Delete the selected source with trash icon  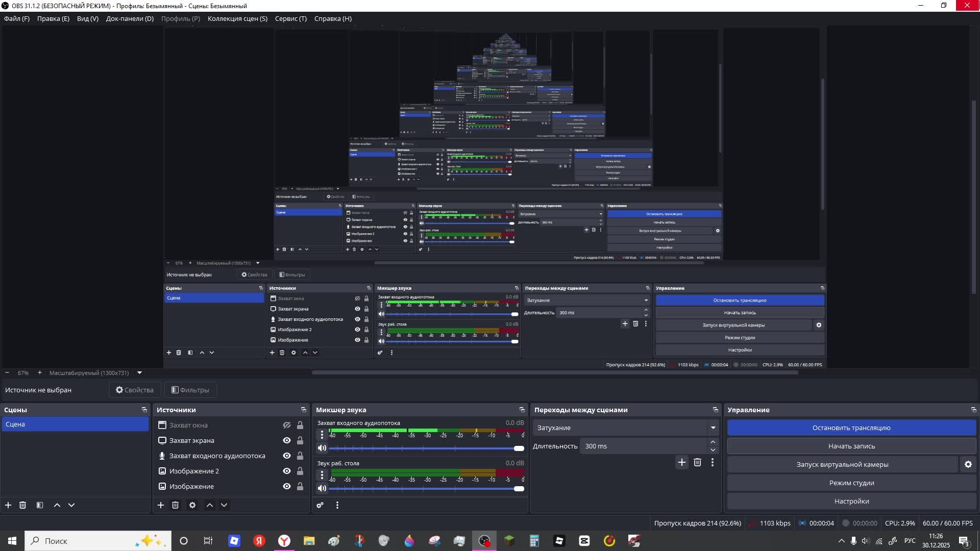175,505
